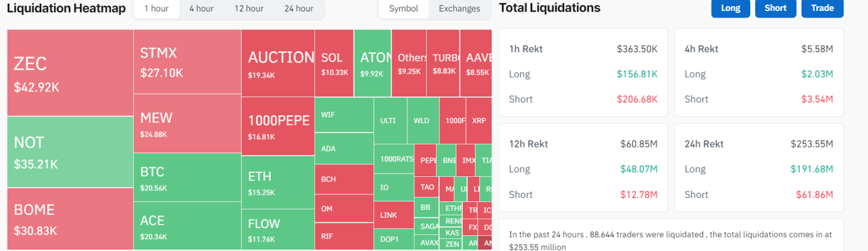Select the green BTC tile
Viewport: 868px width, 251px height.
[x=187, y=177]
